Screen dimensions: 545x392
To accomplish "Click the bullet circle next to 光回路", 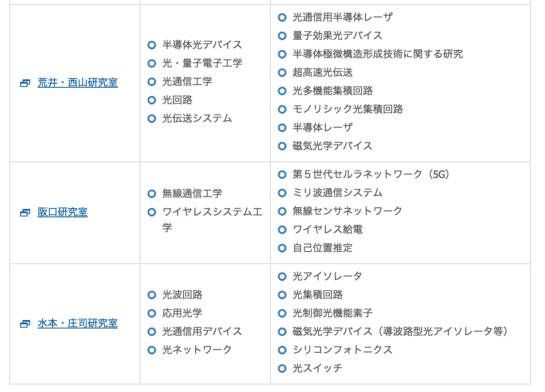I will pyautogui.click(x=152, y=100).
